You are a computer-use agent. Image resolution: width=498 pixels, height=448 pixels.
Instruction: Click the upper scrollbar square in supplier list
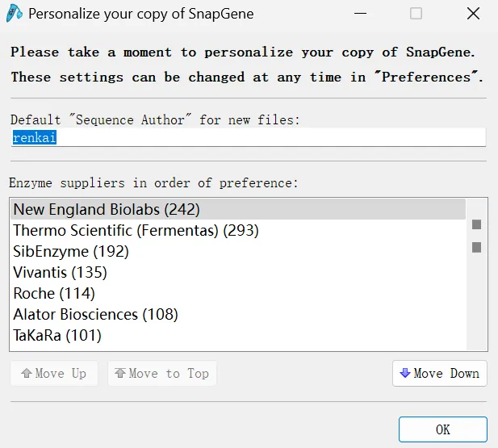point(476,224)
